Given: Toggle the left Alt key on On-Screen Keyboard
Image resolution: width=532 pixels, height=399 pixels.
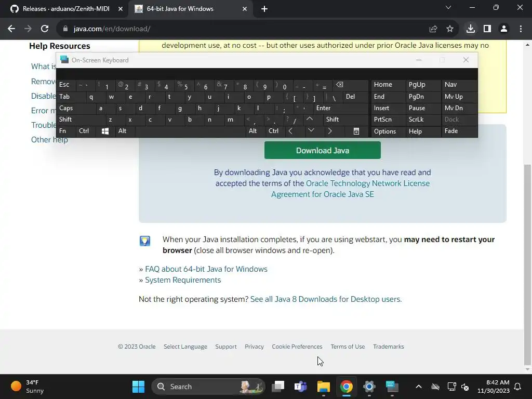Looking at the screenshot, I should pos(125,131).
